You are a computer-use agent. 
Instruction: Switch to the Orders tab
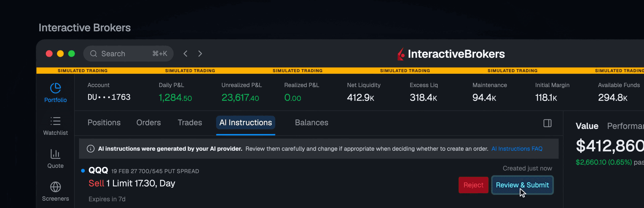(x=149, y=123)
